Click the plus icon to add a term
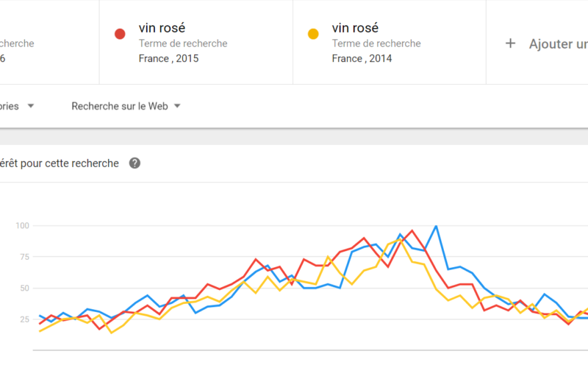 [x=510, y=43]
